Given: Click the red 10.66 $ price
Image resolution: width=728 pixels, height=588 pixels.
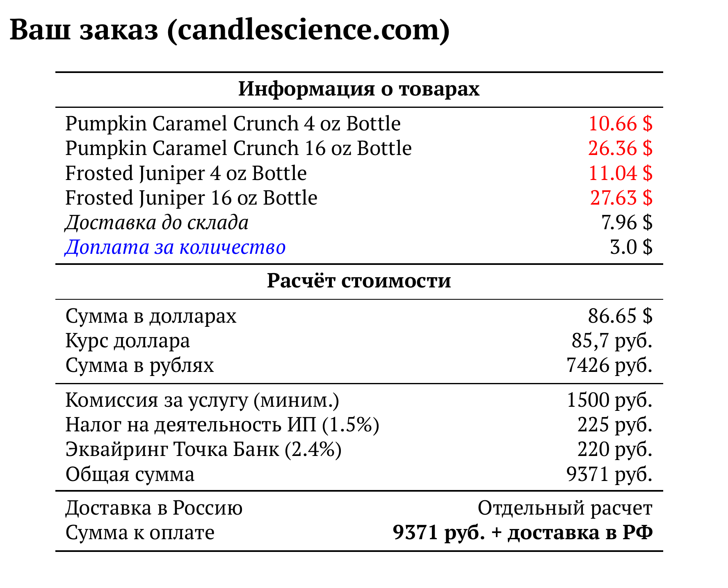Looking at the screenshot, I should pyautogui.click(x=620, y=123).
